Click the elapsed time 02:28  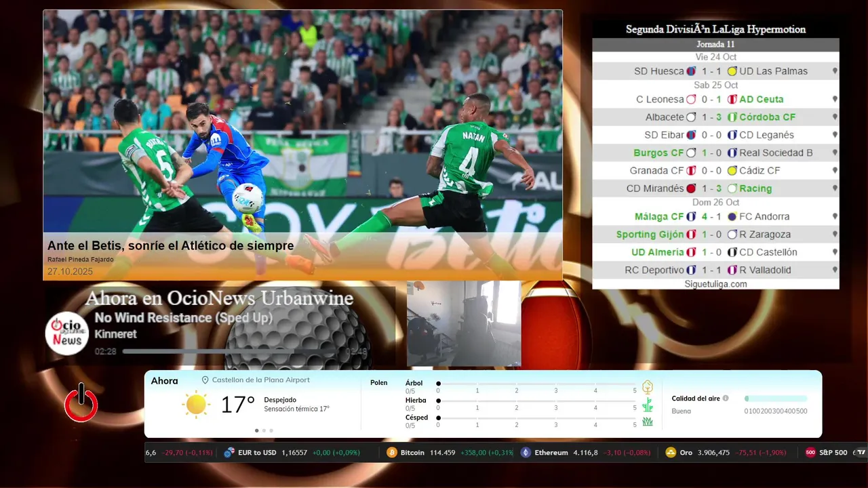(106, 351)
